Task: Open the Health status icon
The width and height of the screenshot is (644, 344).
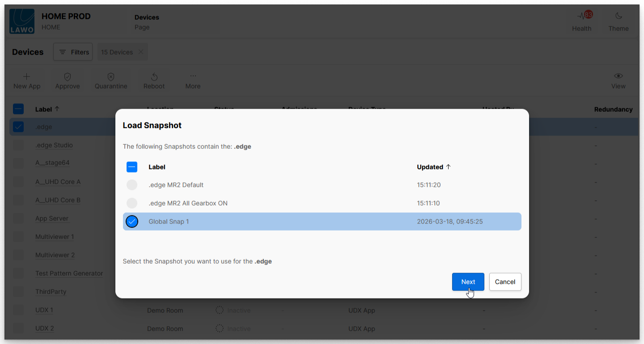Action: 581,16
